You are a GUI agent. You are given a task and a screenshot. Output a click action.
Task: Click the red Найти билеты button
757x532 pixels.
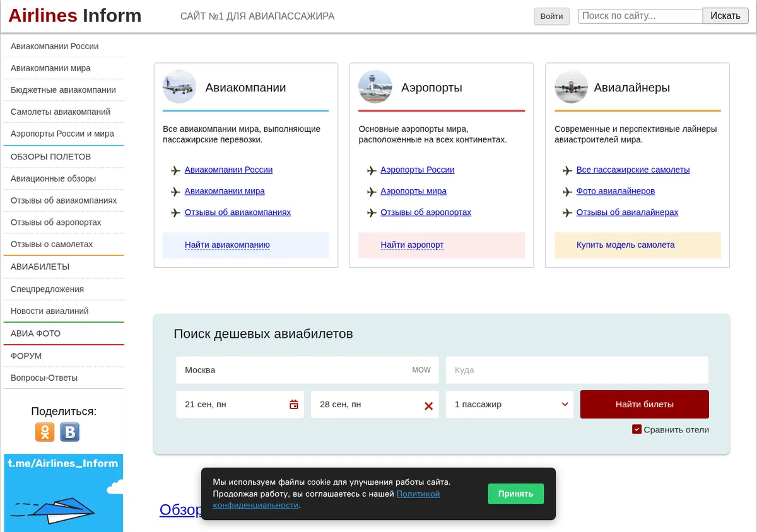(645, 405)
